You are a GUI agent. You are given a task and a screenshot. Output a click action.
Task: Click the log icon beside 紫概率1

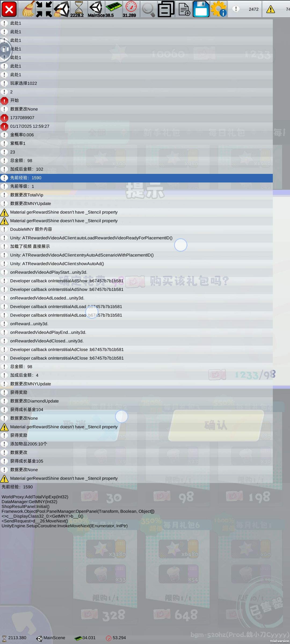[x=4, y=144]
